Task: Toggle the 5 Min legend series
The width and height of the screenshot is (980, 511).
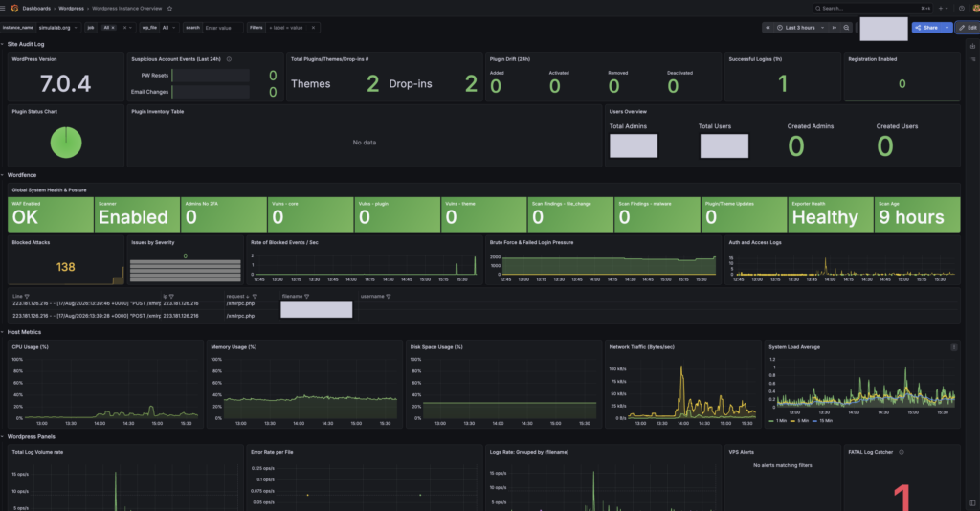Action: click(799, 420)
